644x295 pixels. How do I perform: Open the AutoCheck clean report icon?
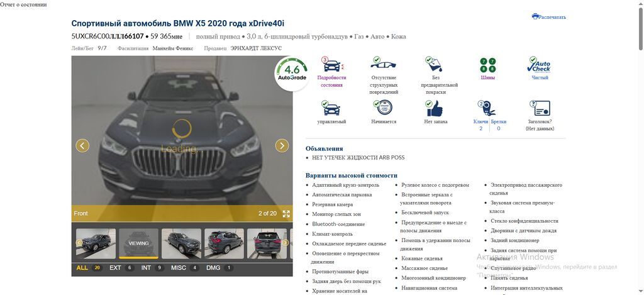tap(539, 65)
